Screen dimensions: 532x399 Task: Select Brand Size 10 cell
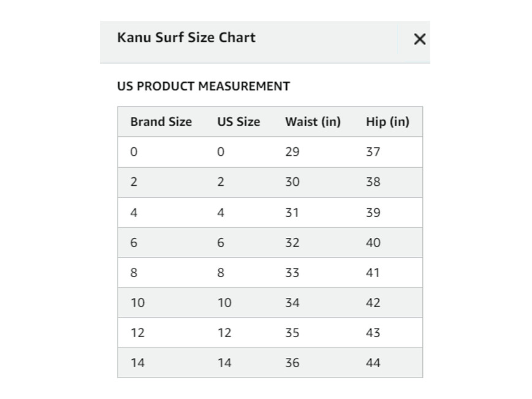pyautogui.click(x=138, y=303)
